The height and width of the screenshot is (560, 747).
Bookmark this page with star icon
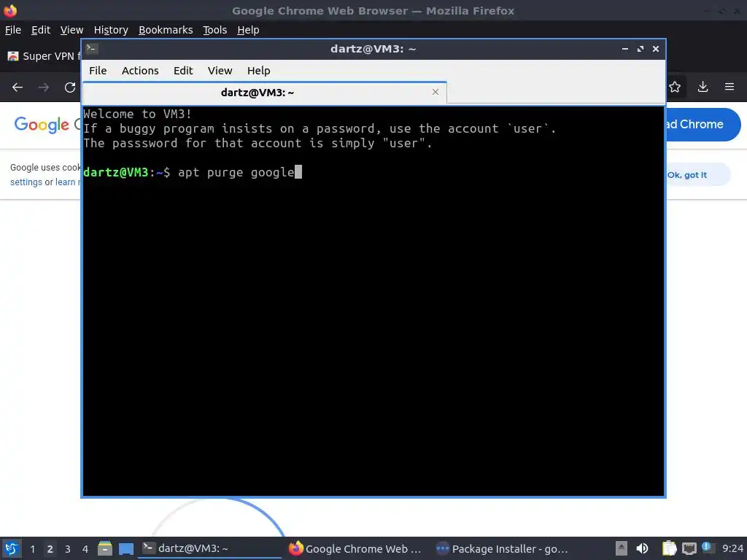click(675, 87)
